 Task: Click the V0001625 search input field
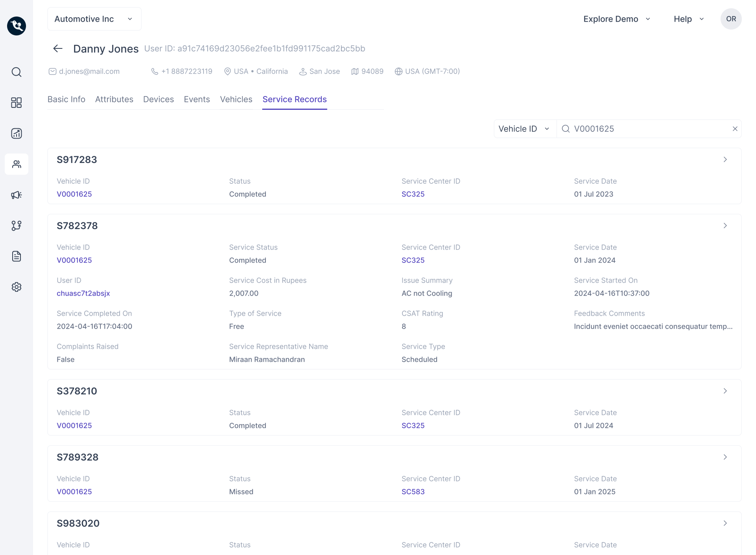650,129
